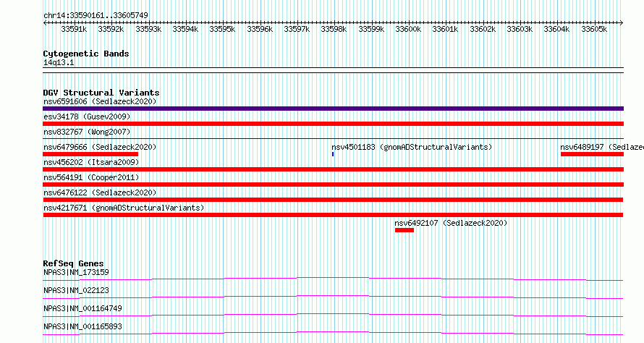Click the 33605k ruler tick label
The height and width of the screenshot is (343, 644).
[x=594, y=29]
